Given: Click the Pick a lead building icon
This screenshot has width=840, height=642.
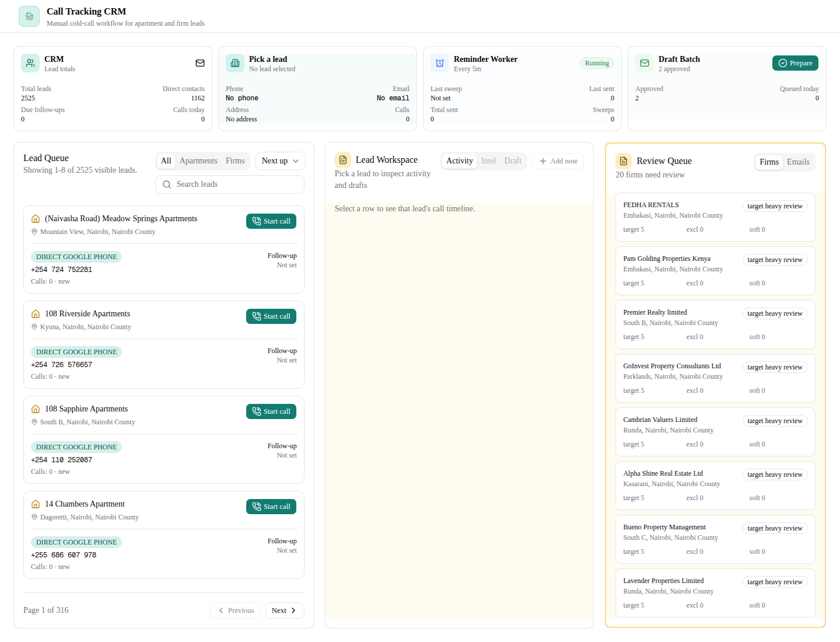Looking at the screenshot, I should [x=235, y=63].
